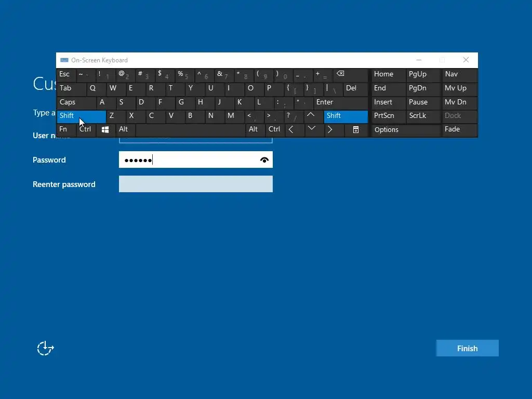Screen dimensions: 532x399
Task: Click the @ 2 key
Action: (126, 74)
